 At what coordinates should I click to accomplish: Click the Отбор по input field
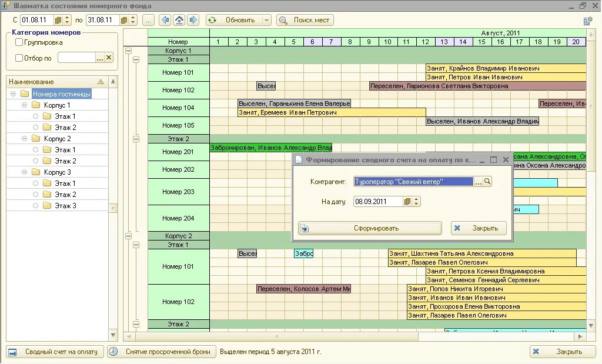pyautogui.click(x=76, y=58)
